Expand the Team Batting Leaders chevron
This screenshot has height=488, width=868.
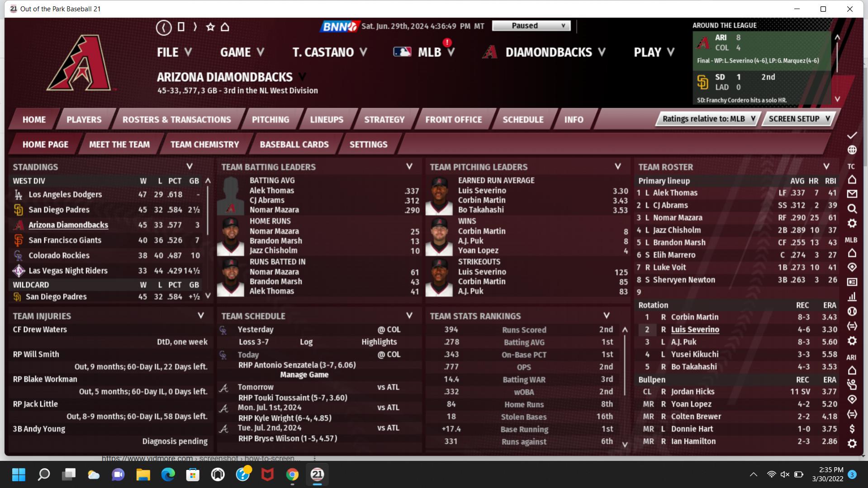pyautogui.click(x=409, y=166)
